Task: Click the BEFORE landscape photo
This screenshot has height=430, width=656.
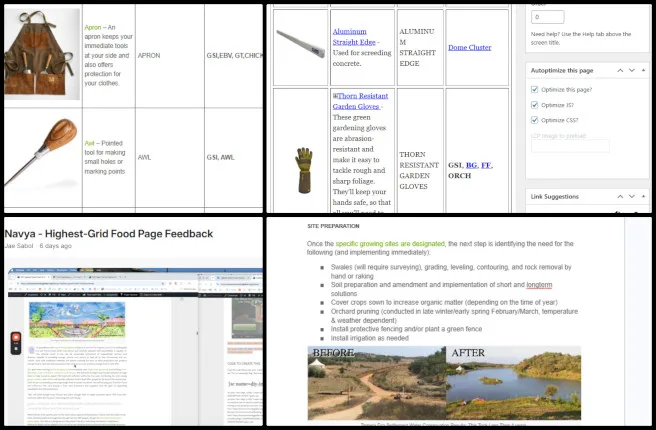Action: pyautogui.click(x=377, y=383)
